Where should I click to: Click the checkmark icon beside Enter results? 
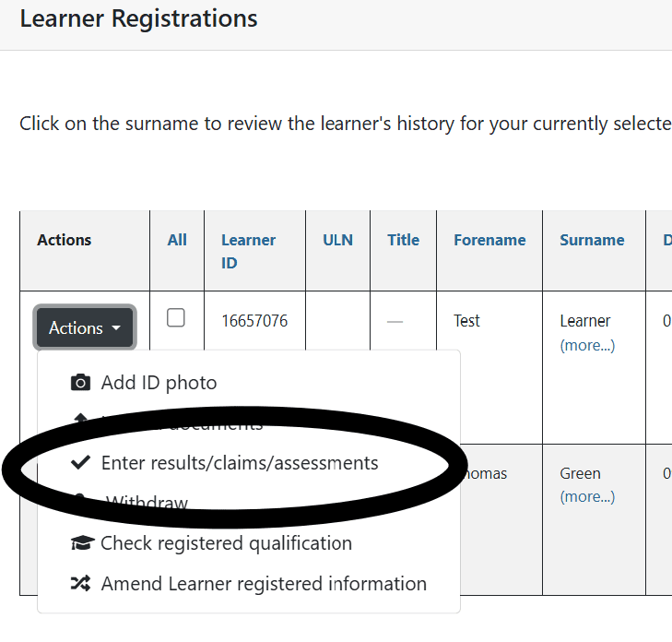pyautogui.click(x=81, y=463)
